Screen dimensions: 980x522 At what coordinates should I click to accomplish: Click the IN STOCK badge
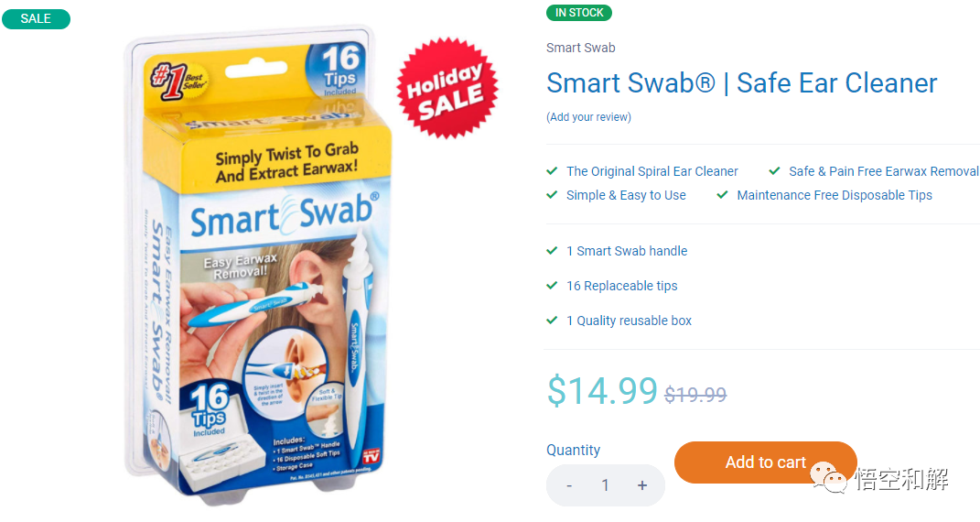coord(579,13)
